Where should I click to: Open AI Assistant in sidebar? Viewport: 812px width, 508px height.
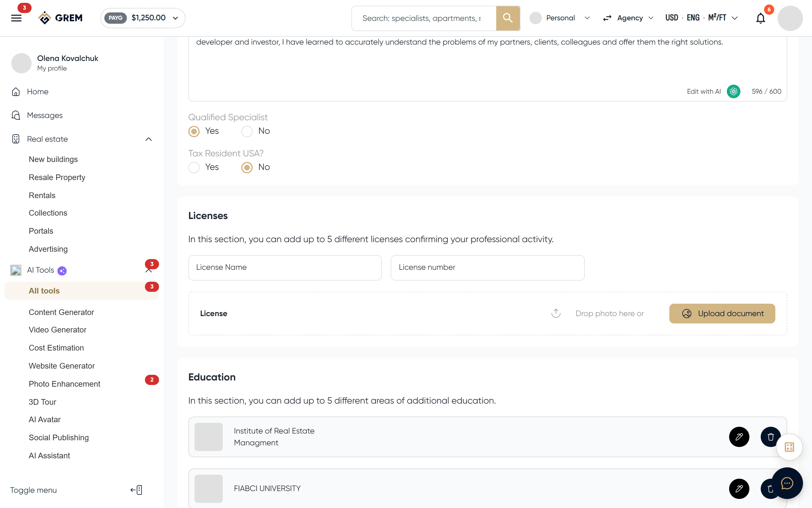(49, 456)
